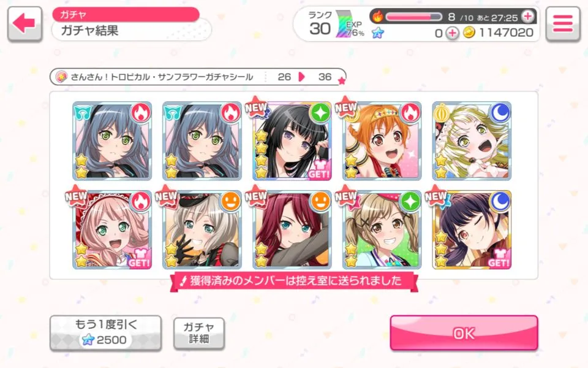This screenshot has width=588, height=368.
Task: Open the hamburger menu at top right
Action: point(562,24)
